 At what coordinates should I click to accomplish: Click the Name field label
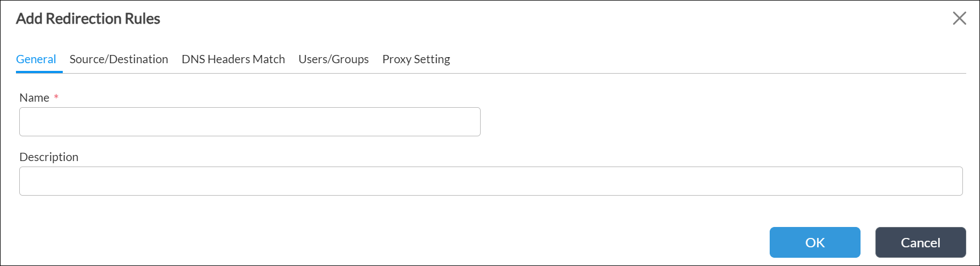[34, 98]
